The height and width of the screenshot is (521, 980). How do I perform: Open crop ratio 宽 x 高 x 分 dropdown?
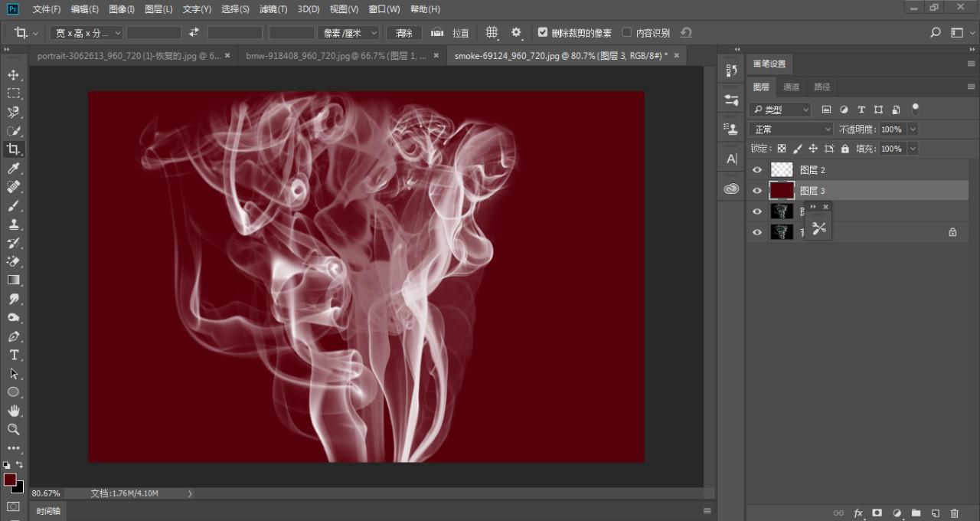[x=87, y=33]
